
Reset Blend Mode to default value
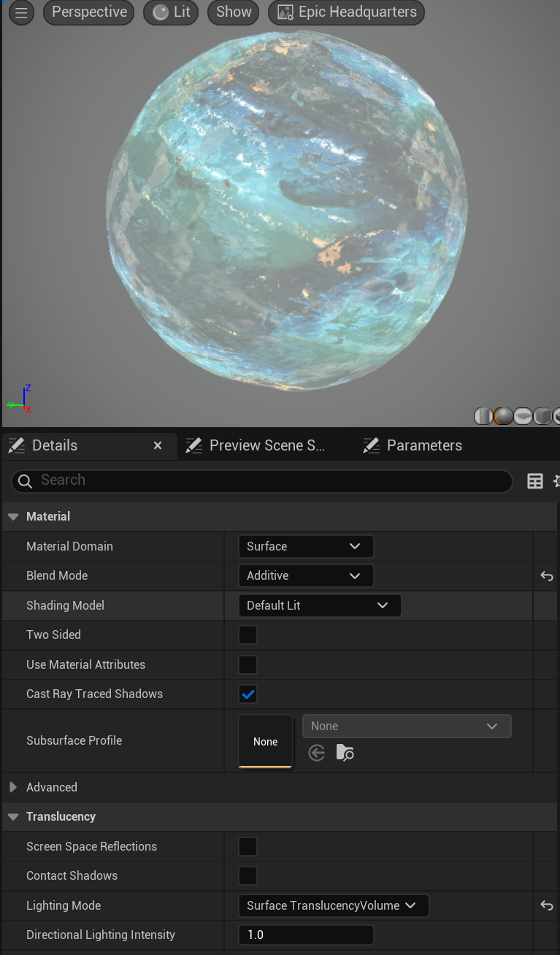pyautogui.click(x=546, y=576)
